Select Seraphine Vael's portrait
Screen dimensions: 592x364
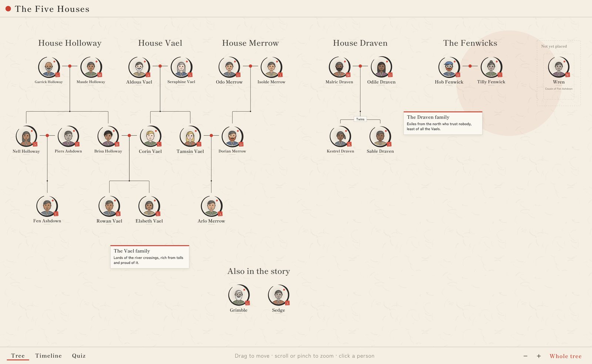pyautogui.click(x=181, y=67)
